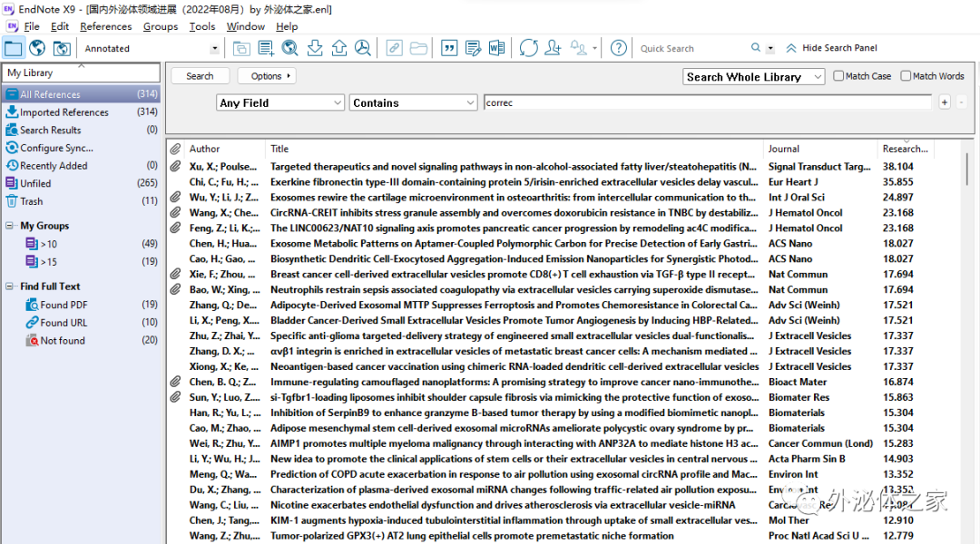980x544 pixels.
Task: Select the Recently Added group
Action: [x=82, y=166]
